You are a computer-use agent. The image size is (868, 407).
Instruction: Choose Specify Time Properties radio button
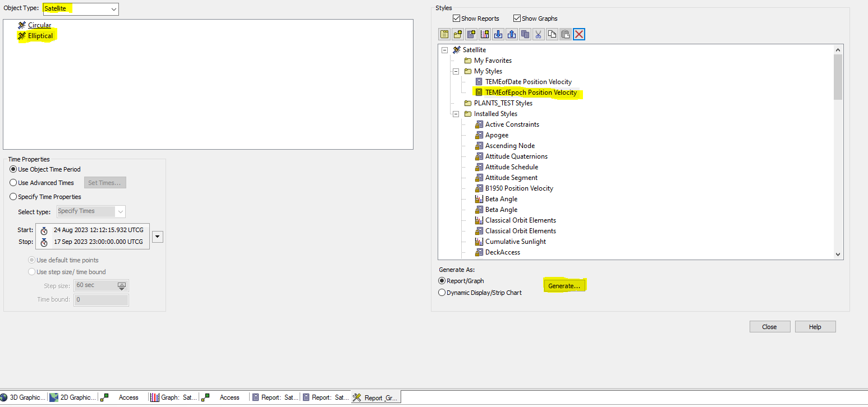pyautogui.click(x=13, y=197)
